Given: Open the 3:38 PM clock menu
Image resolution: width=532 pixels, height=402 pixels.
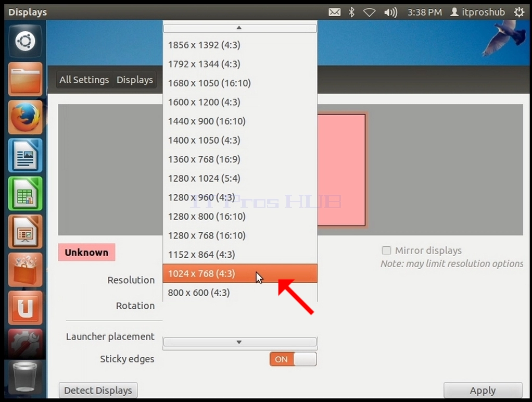Looking at the screenshot, I should 424,12.
